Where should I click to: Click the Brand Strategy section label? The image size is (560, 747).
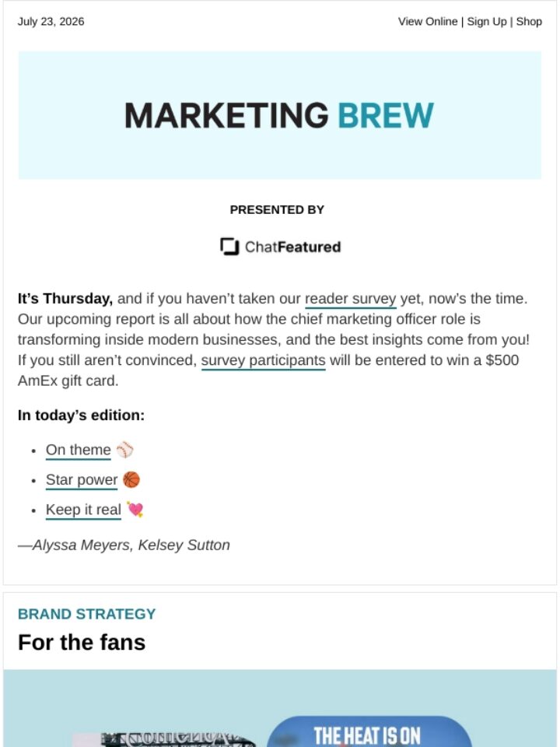(86, 614)
